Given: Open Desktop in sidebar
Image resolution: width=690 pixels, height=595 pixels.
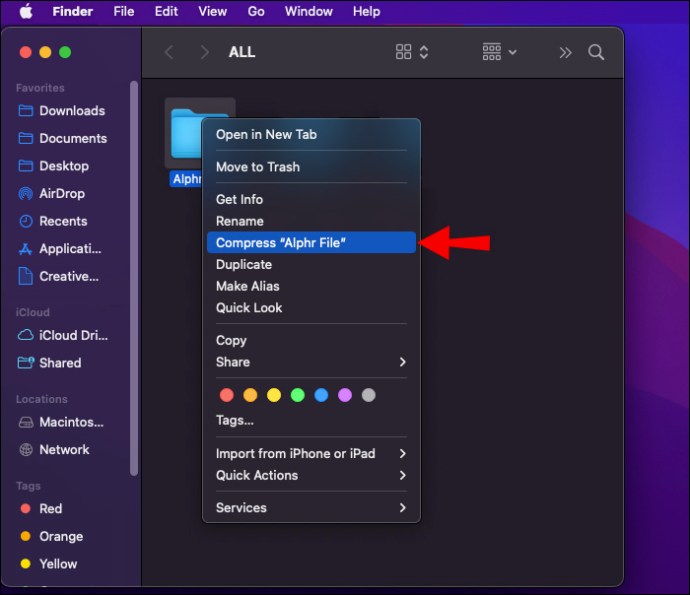Looking at the screenshot, I should point(54,166).
